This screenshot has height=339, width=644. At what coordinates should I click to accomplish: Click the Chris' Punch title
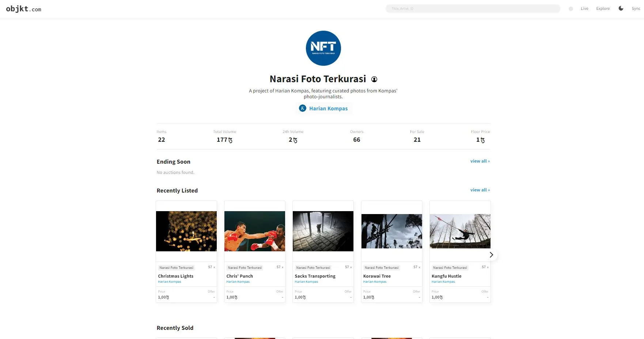click(x=239, y=276)
